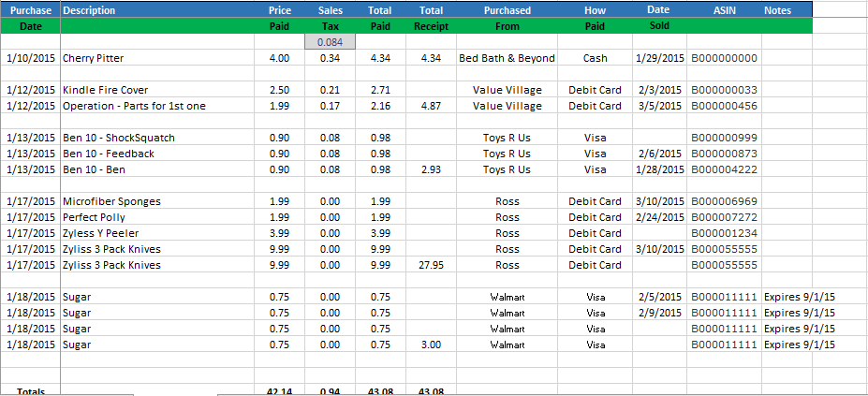This screenshot has height=396, width=868.
Task: Select the Totals row label
Action: tap(31, 391)
